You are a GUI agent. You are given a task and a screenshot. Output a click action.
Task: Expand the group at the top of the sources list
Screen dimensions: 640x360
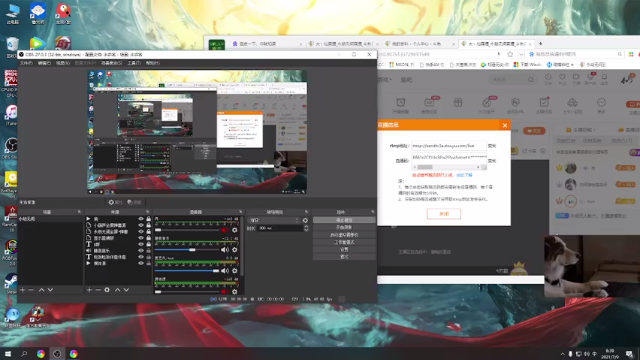(x=88, y=219)
